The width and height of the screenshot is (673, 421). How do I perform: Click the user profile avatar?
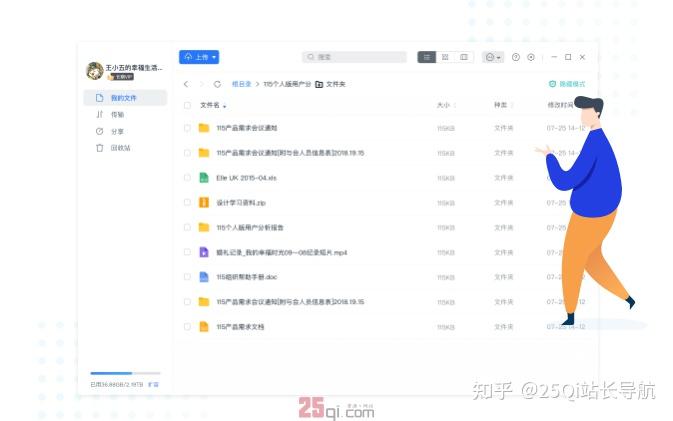(x=94, y=70)
